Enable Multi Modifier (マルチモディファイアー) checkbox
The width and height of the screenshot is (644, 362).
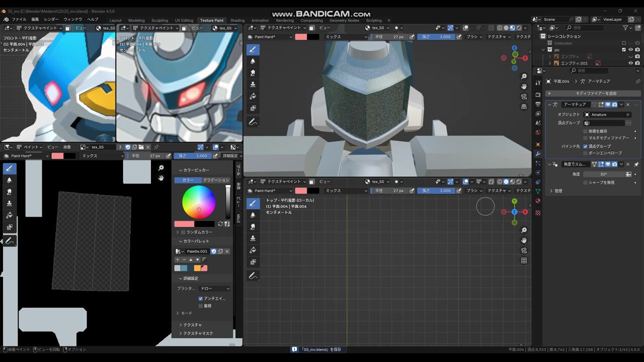pyautogui.click(x=585, y=138)
